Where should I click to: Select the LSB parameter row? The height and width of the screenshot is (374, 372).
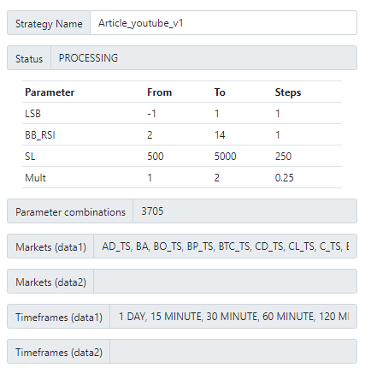click(182, 113)
